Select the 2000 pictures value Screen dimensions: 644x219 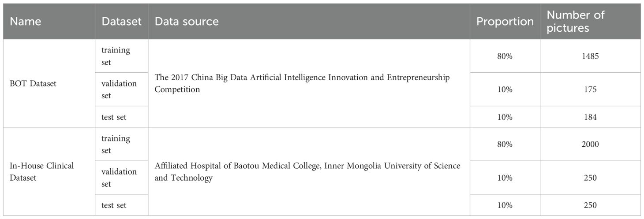click(589, 144)
